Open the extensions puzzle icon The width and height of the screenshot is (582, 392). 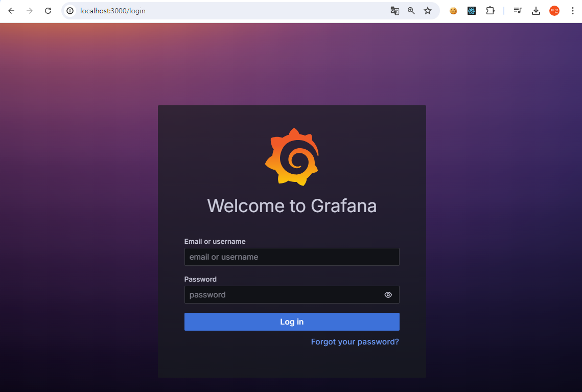[490, 11]
